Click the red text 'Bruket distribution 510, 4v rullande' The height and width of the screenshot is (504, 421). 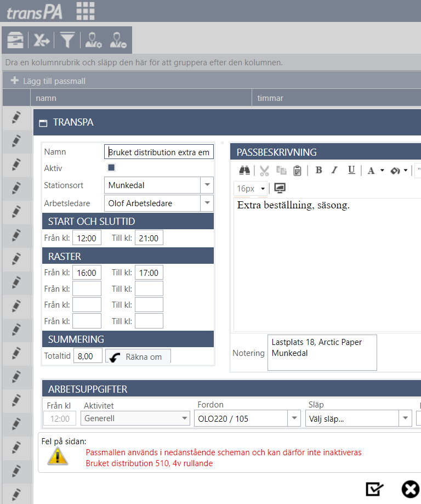pyautogui.click(x=149, y=463)
